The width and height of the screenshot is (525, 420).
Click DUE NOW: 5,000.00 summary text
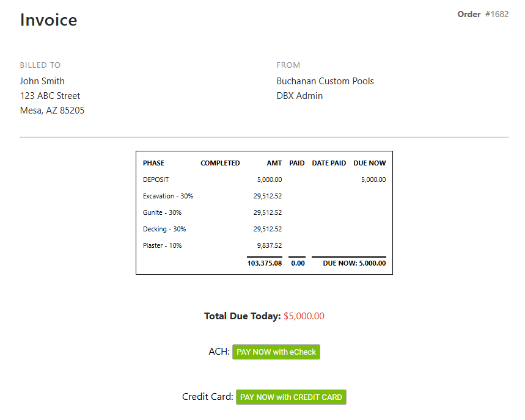tap(354, 263)
